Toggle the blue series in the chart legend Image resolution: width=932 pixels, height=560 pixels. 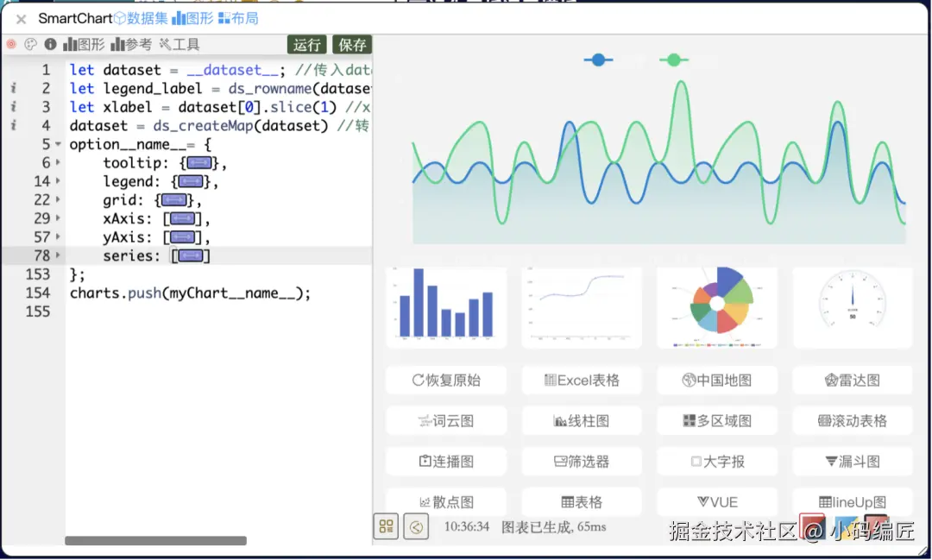pyautogui.click(x=597, y=60)
